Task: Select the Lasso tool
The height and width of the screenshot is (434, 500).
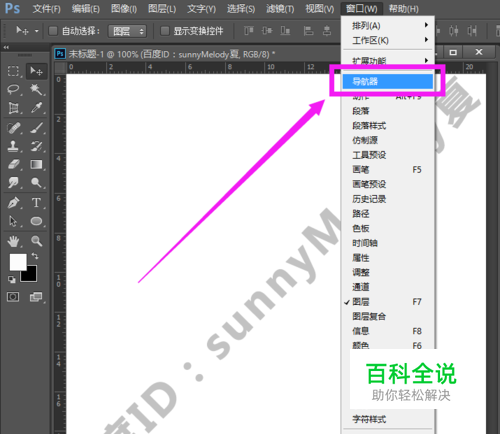Action: (13, 89)
